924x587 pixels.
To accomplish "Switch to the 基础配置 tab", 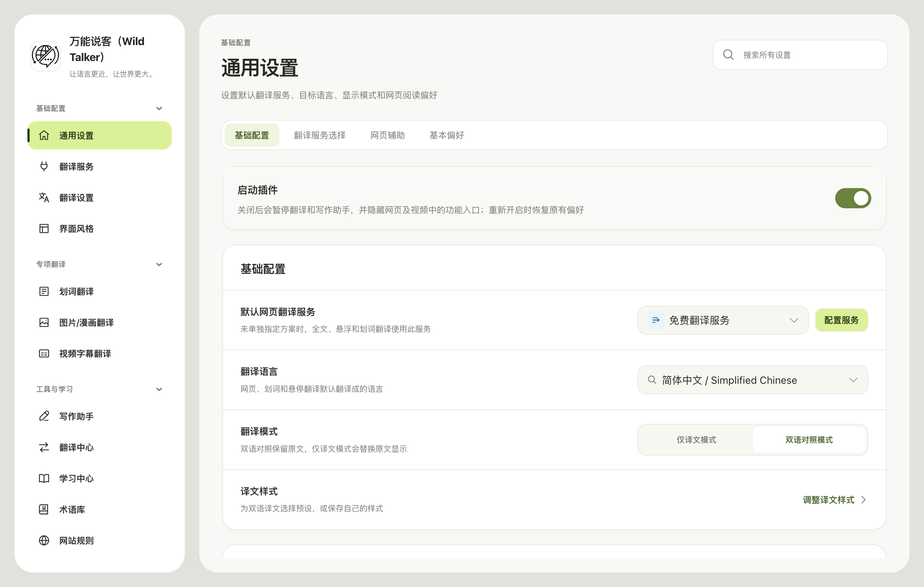I will click(x=252, y=135).
